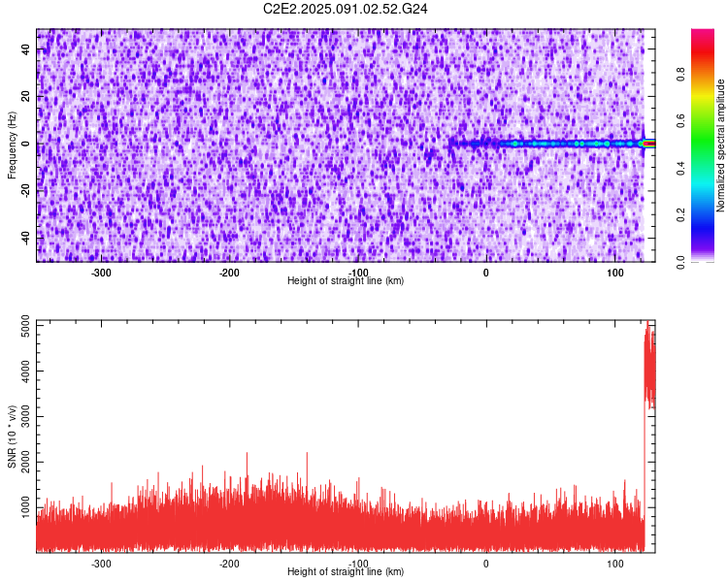728x582 pixels.
Task: Click the 3000 tick label on the SNR axis
Action: pyautogui.click(x=26, y=416)
